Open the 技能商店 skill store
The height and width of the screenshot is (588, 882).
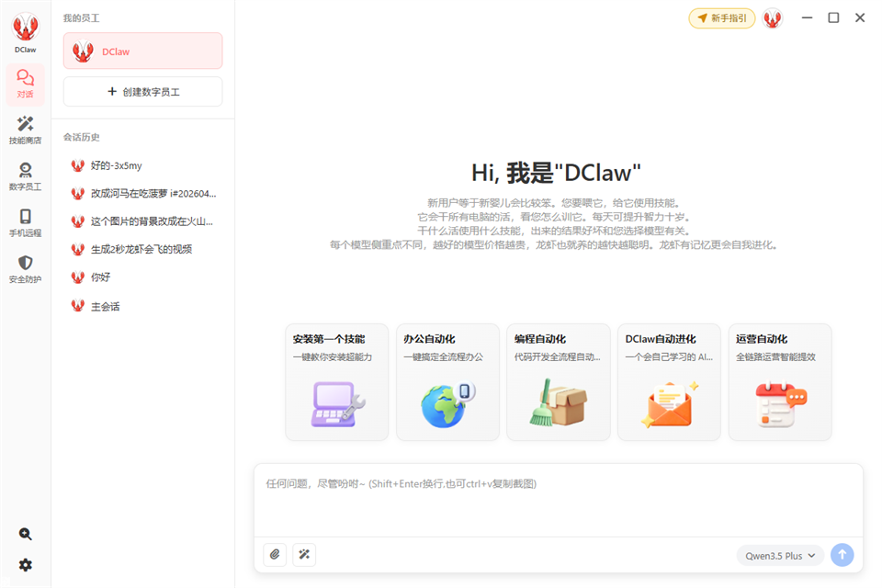(26, 130)
